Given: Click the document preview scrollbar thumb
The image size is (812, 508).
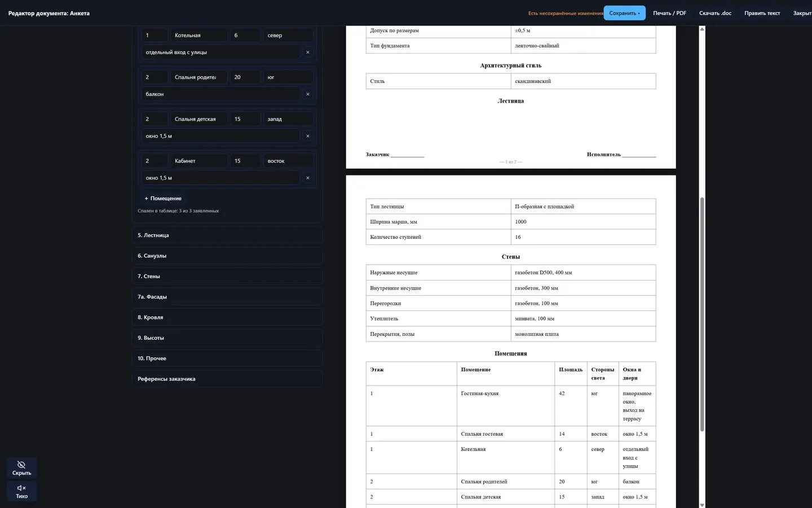Looking at the screenshot, I should click(x=702, y=314).
